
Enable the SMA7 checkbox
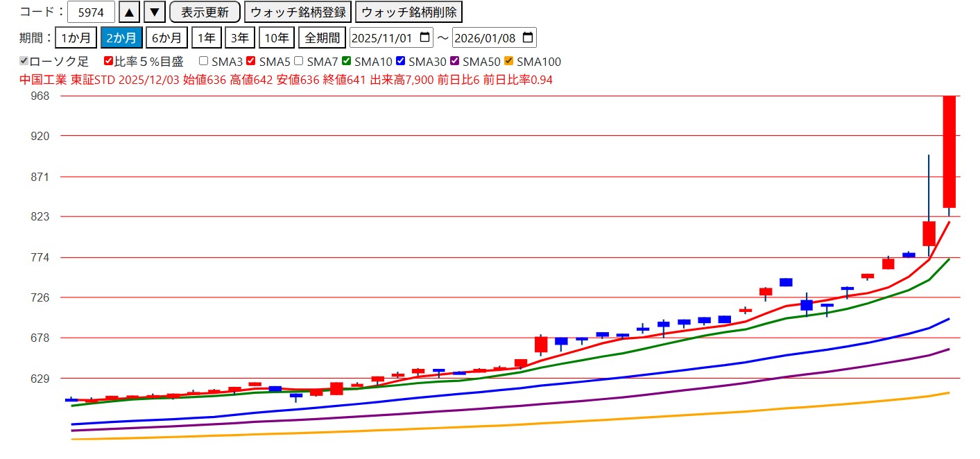click(298, 61)
